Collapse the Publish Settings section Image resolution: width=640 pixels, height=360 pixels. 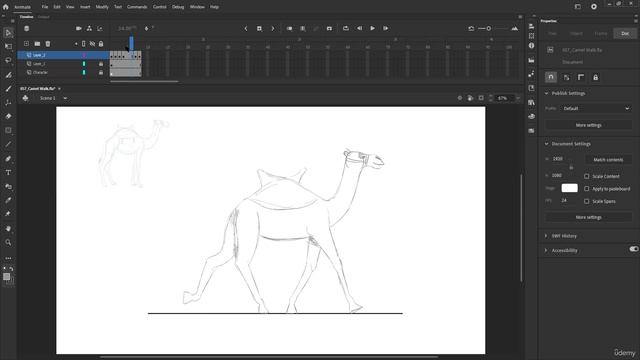click(x=547, y=93)
